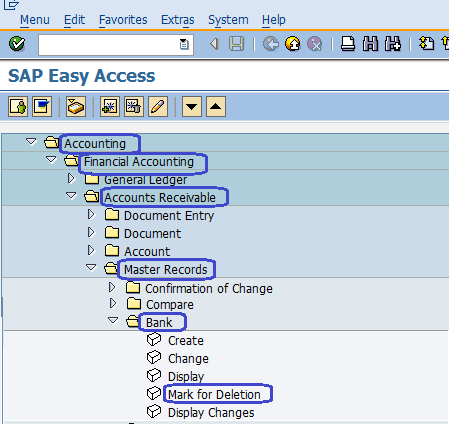449x424 pixels.
Task: Expand the Document Entry folder
Action: 91,215
